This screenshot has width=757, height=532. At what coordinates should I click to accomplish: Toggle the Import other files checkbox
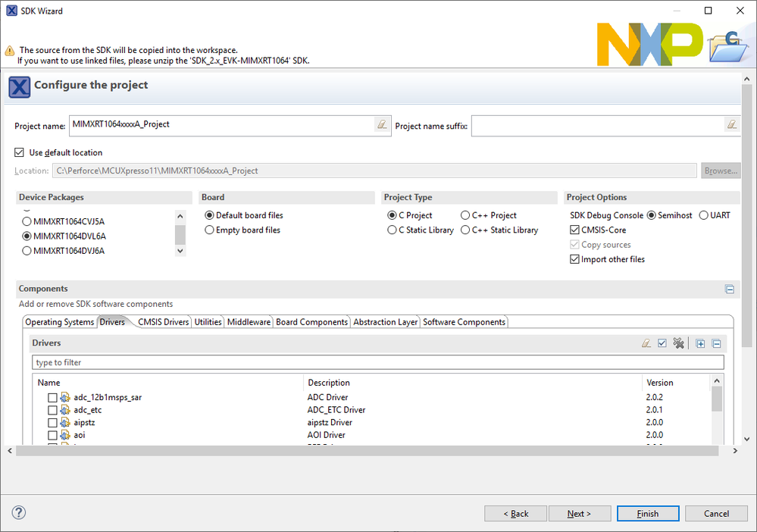(574, 259)
